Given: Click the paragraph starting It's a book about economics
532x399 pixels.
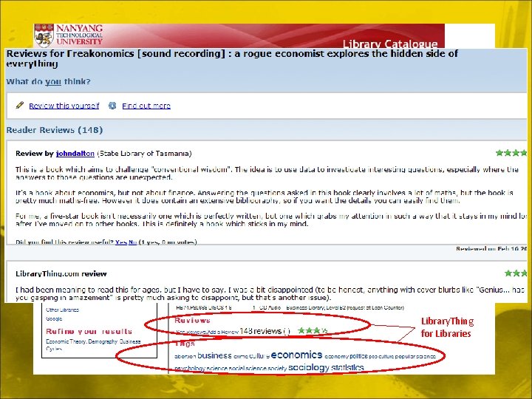Looking at the screenshot, I should pyautogui.click(x=265, y=197).
